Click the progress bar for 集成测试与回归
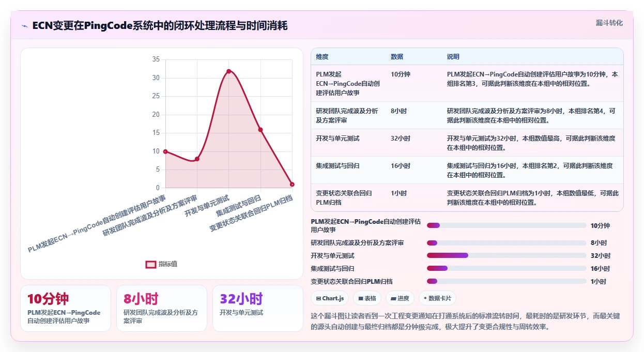The width and height of the screenshot is (644, 352). pos(507,268)
